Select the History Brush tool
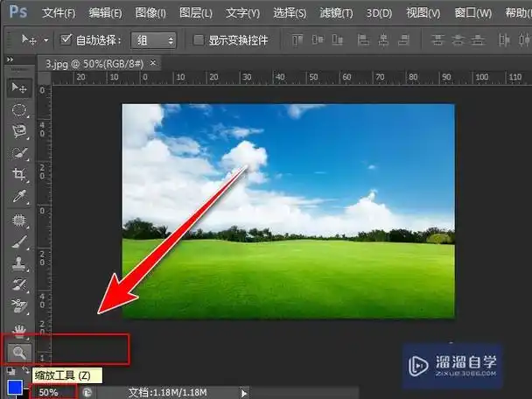Screen dimensions: 532x399 (x=19, y=284)
